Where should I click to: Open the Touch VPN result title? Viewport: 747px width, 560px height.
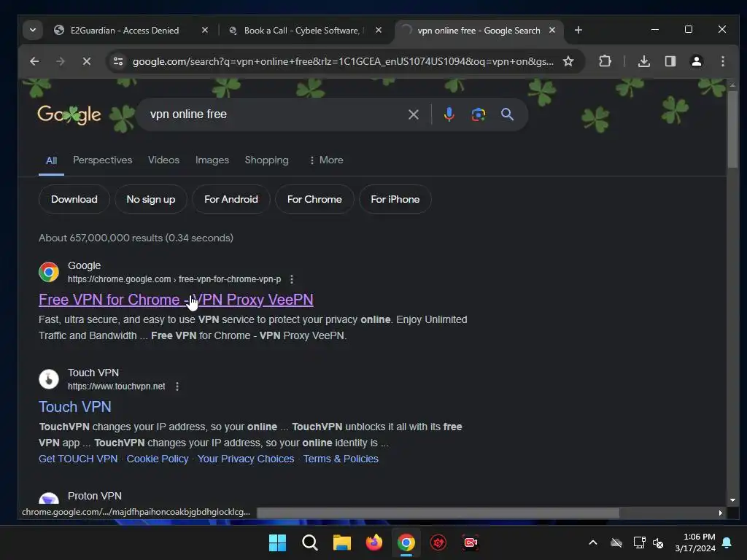tap(75, 407)
